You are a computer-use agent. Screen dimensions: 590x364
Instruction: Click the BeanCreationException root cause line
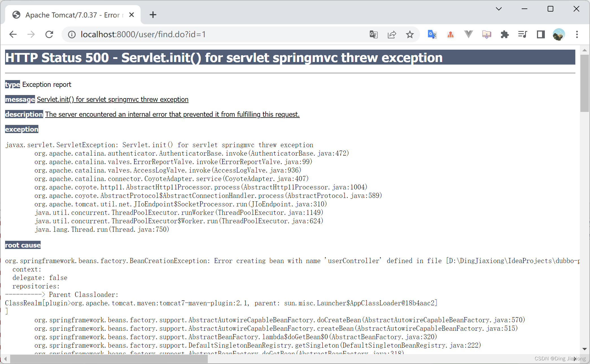click(292, 261)
